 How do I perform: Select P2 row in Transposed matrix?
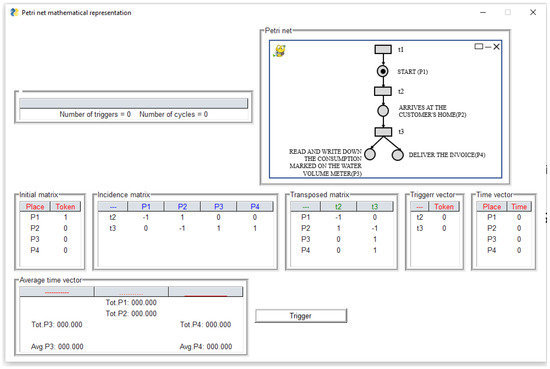pos(342,228)
